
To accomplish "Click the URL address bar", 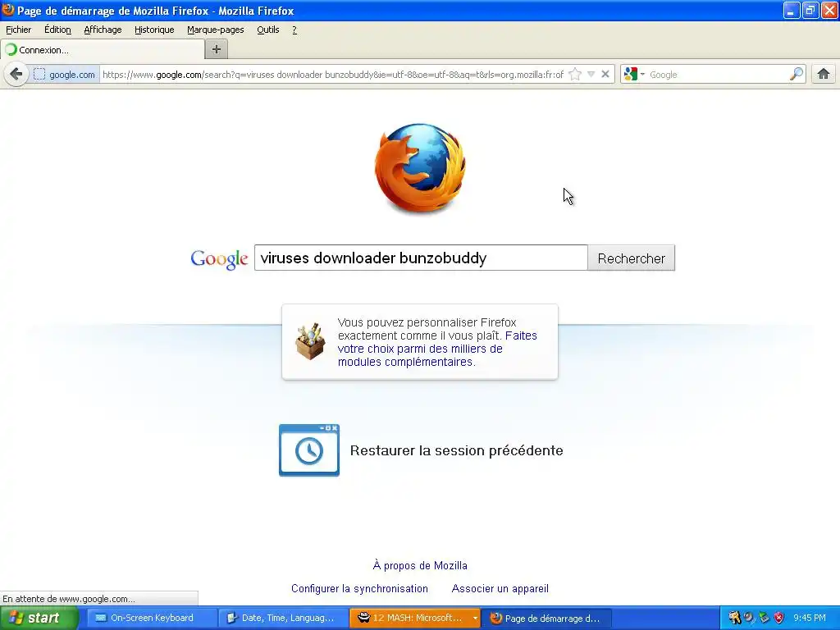I will 333,75.
